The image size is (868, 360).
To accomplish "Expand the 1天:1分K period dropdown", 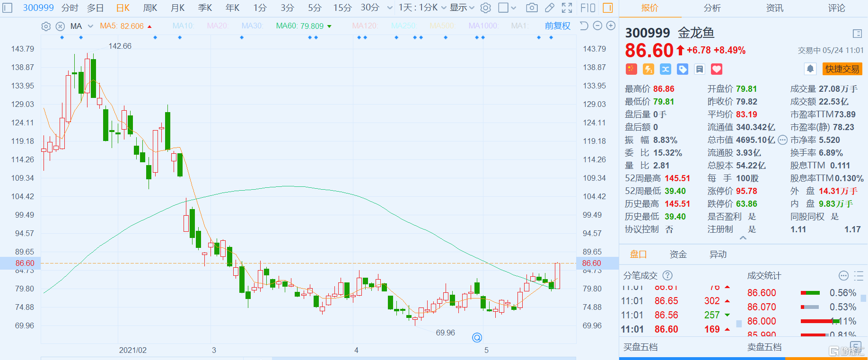I will point(422,8).
